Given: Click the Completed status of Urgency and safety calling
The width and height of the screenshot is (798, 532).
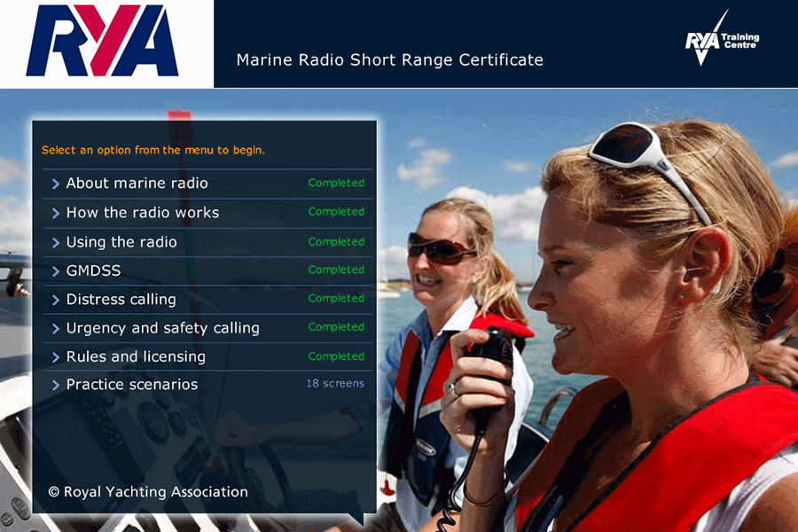Looking at the screenshot, I should (336, 327).
